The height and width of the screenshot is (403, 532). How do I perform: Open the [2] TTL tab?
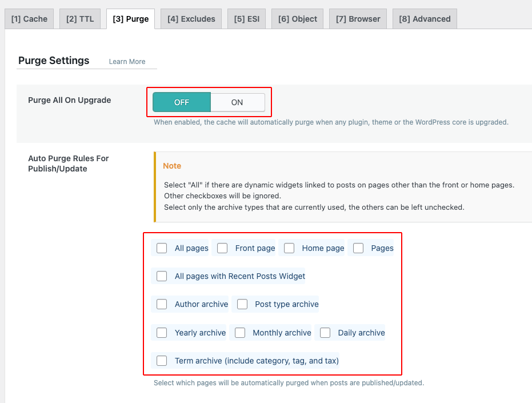(80, 19)
